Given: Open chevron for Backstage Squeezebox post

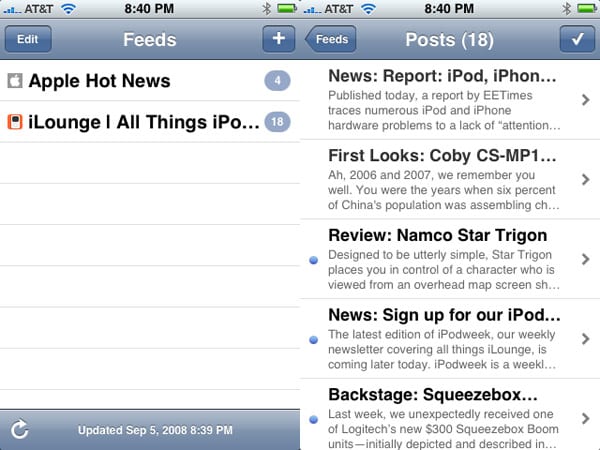Looking at the screenshot, I should click(585, 418).
